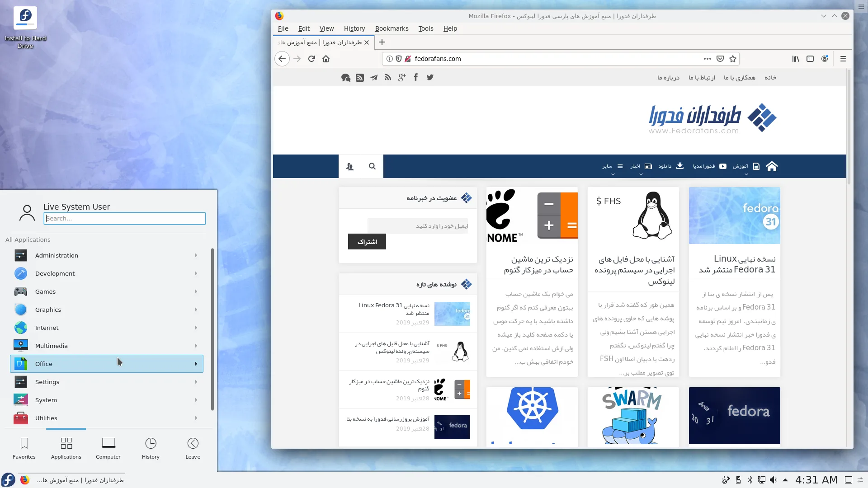Open the Facebook icon on the website
The height and width of the screenshot is (488, 868).
pyautogui.click(x=416, y=77)
